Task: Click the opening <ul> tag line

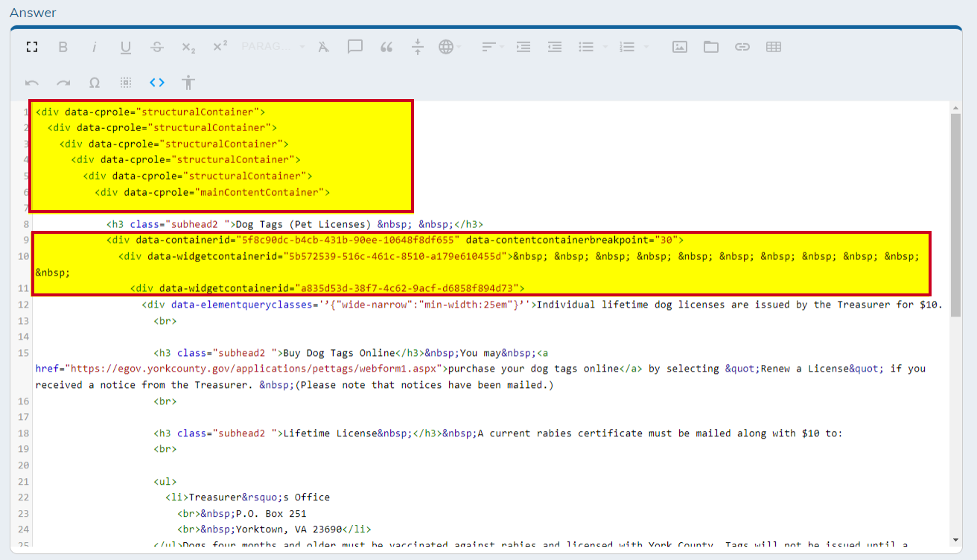Action: coord(165,482)
